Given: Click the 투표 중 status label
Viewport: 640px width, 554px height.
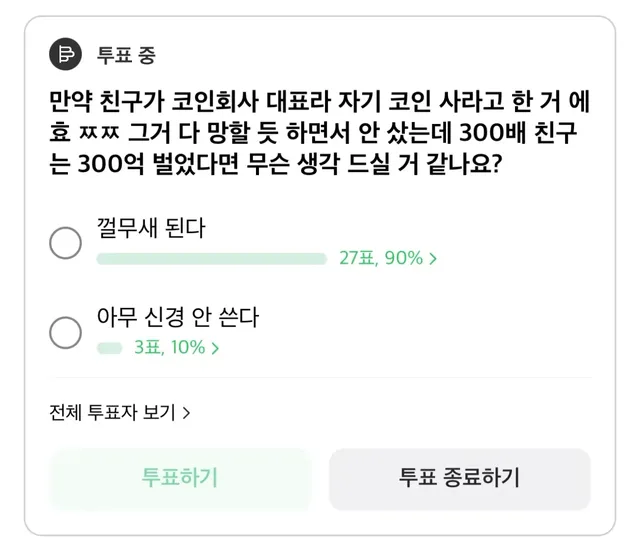Looking at the screenshot, I should tap(126, 55).
